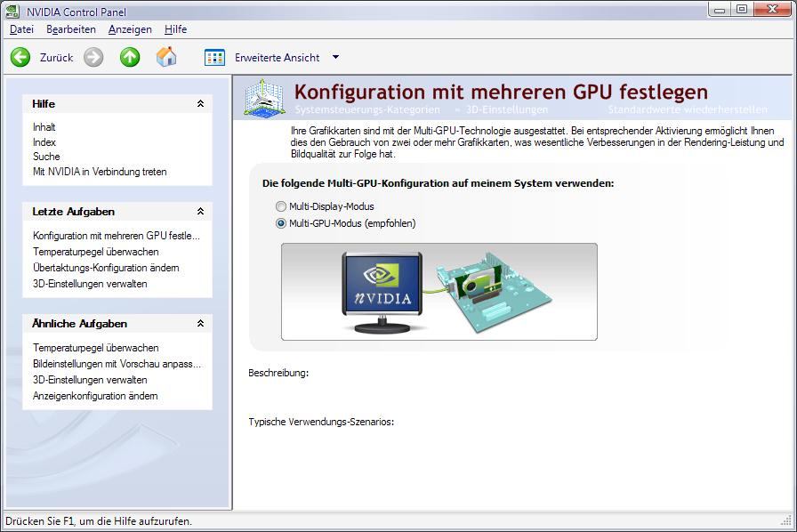Select Multi-GPU-Modus (empfohlen) radio button
The image size is (797, 532).
coord(280,223)
